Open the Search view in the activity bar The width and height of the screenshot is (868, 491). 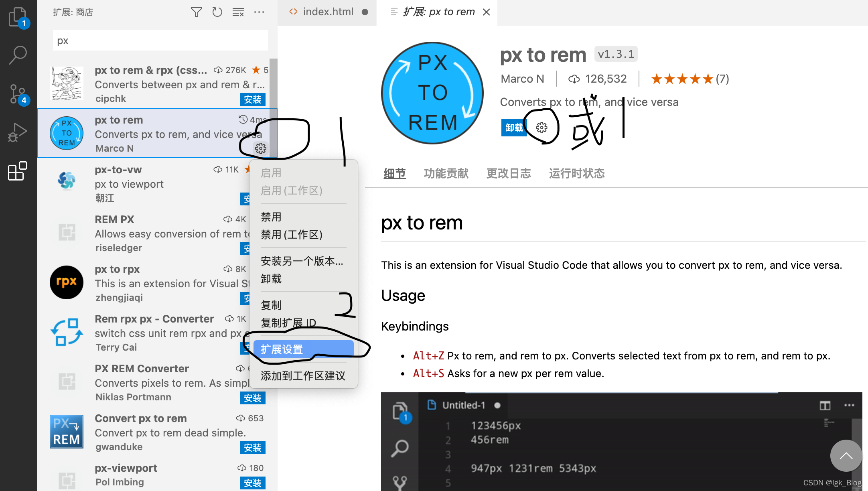18,55
